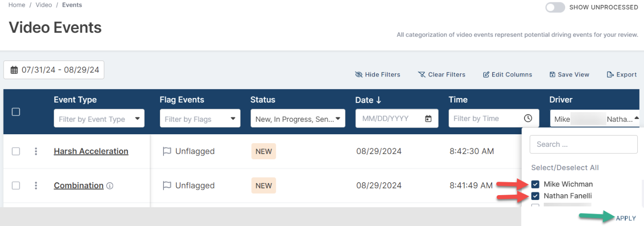Click the Hide Filters eye icon
This screenshot has width=644, height=226.
point(359,75)
